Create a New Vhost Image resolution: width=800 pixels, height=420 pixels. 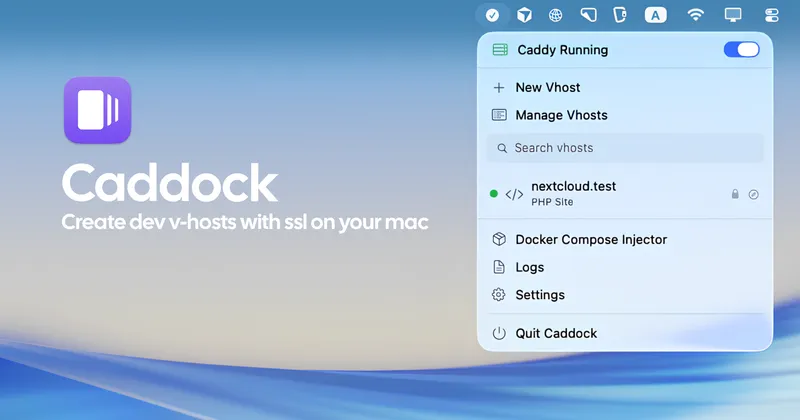(625, 87)
